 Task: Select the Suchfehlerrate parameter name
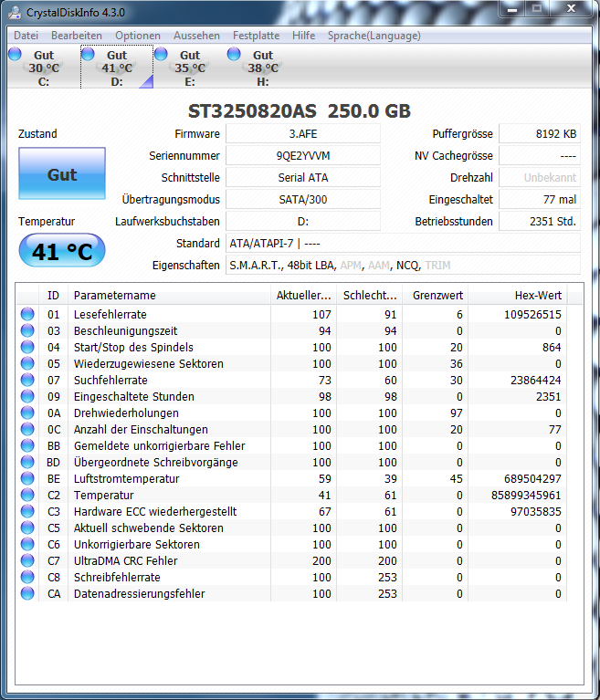[x=111, y=381]
